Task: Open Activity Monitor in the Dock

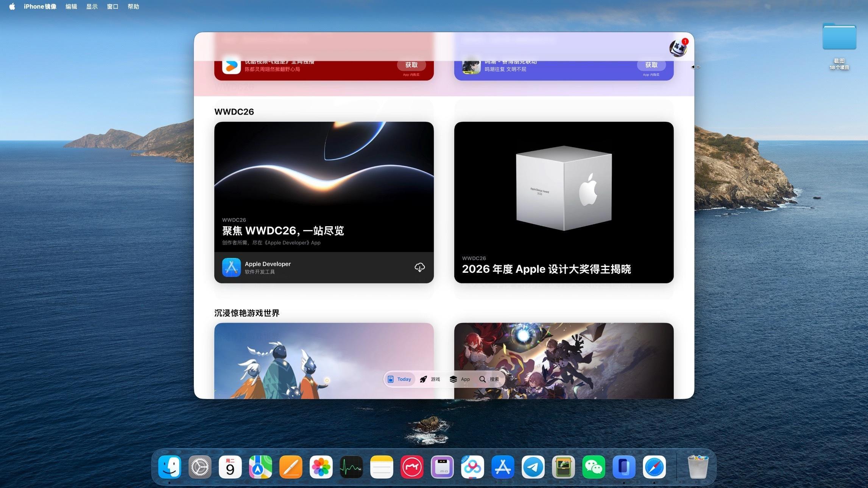Action: pos(351,467)
